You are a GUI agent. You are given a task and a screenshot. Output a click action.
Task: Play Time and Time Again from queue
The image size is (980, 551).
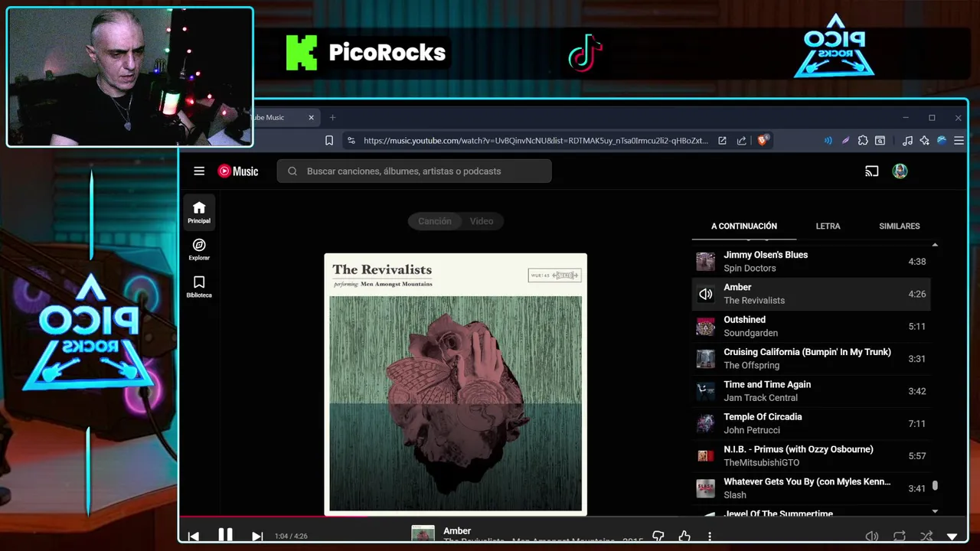(811, 391)
